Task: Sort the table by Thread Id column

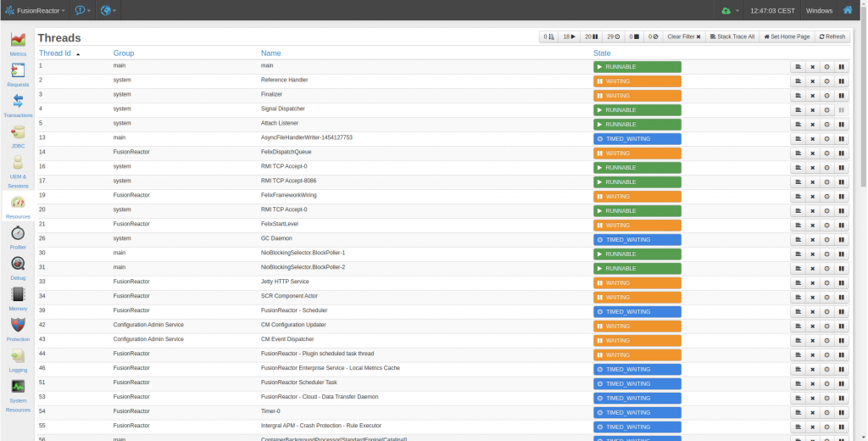Action: tap(55, 53)
